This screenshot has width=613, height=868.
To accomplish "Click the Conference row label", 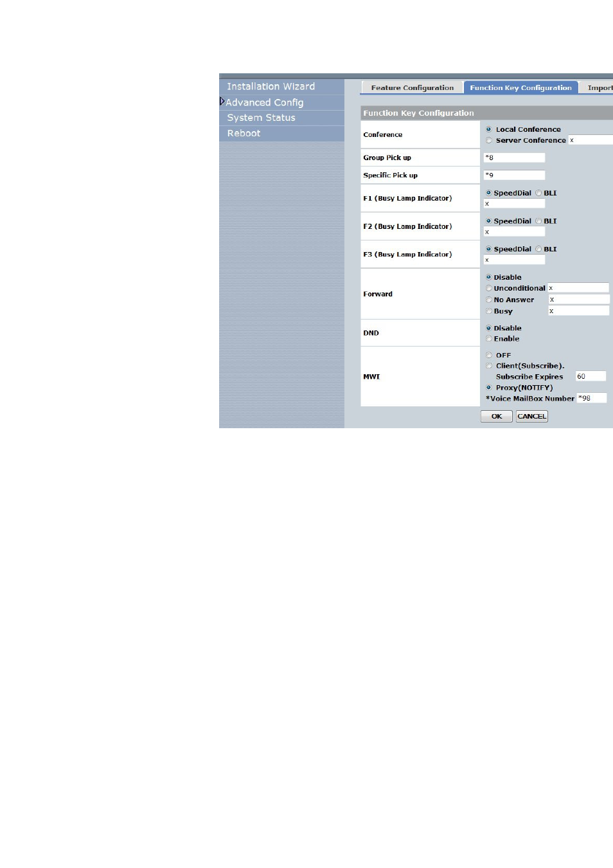I will (382, 135).
